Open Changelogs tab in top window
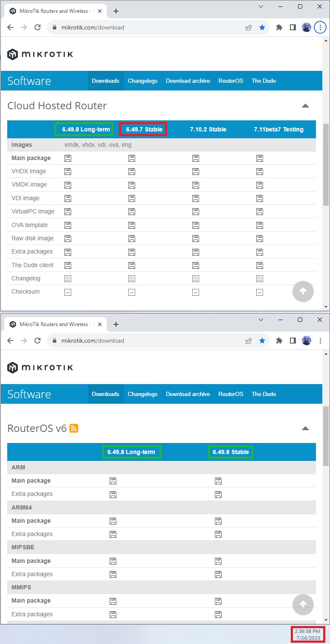 142,81
